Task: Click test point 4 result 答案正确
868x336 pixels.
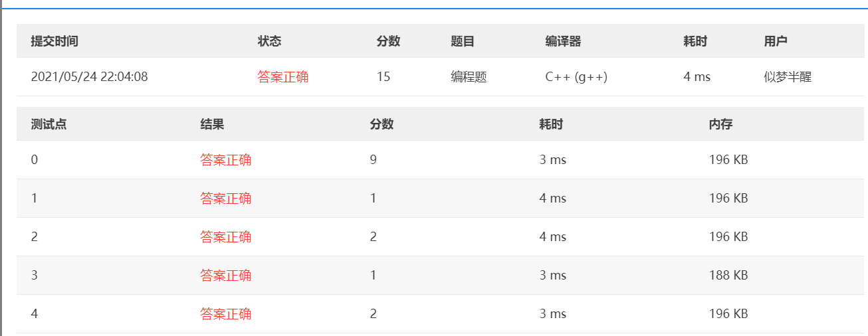Action: click(x=225, y=314)
